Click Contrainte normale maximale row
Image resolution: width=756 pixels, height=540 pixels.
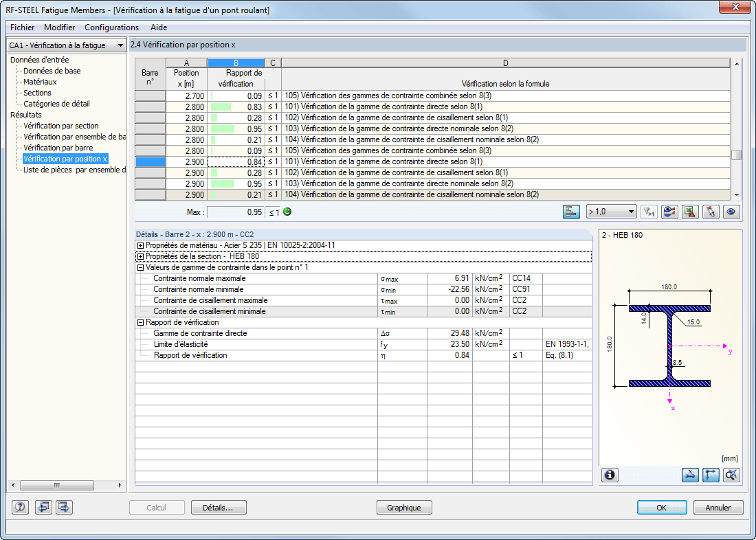click(364, 278)
